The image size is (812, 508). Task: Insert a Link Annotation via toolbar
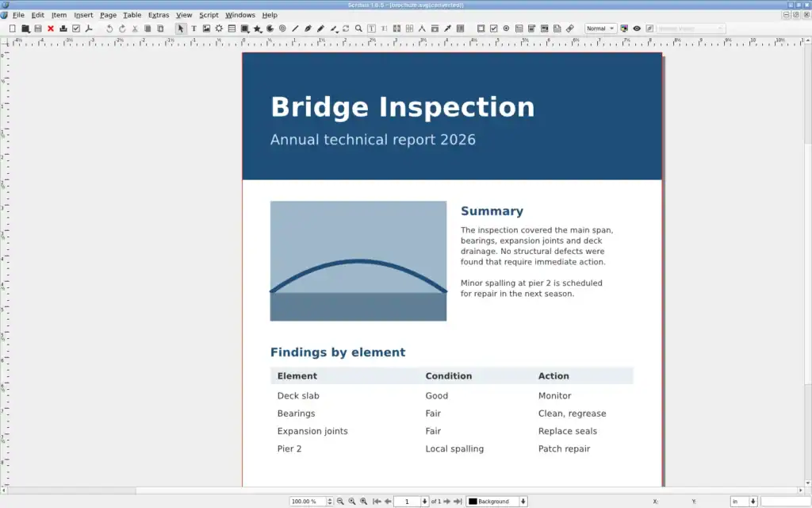[x=569, y=29]
